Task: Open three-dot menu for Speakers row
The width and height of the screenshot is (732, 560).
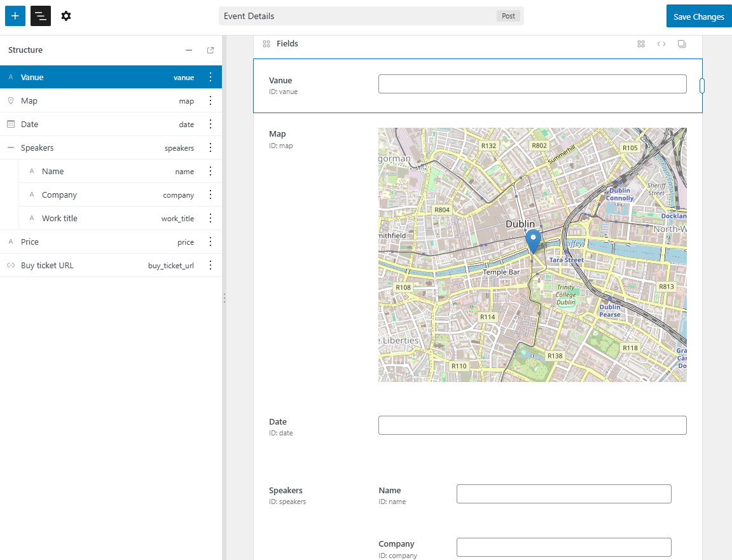Action: 211,147
